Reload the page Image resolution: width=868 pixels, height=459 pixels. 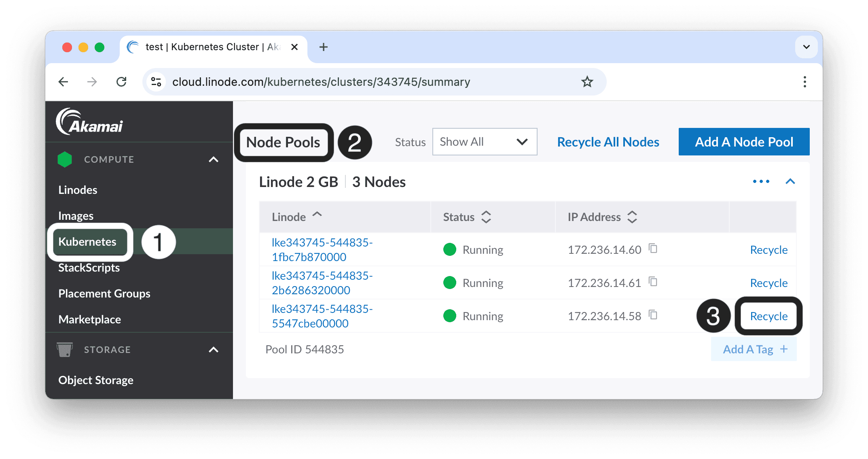click(121, 81)
